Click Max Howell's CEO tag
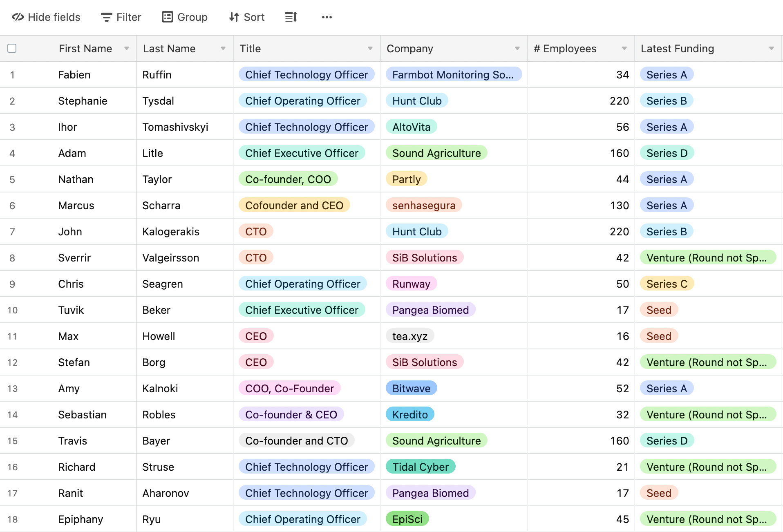Screen dimensions: 783x532 [256, 336]
